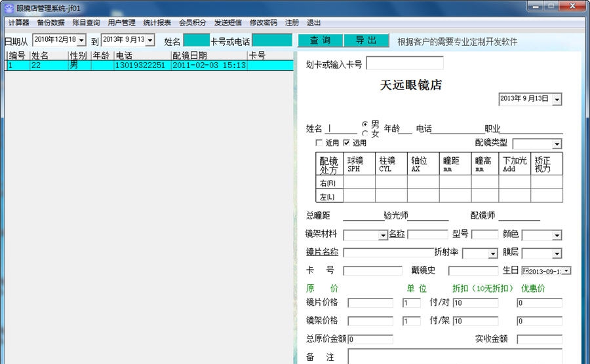Expand the 颜色 dropdown
This screenshot has height=364, width=590.
point(557,236)
